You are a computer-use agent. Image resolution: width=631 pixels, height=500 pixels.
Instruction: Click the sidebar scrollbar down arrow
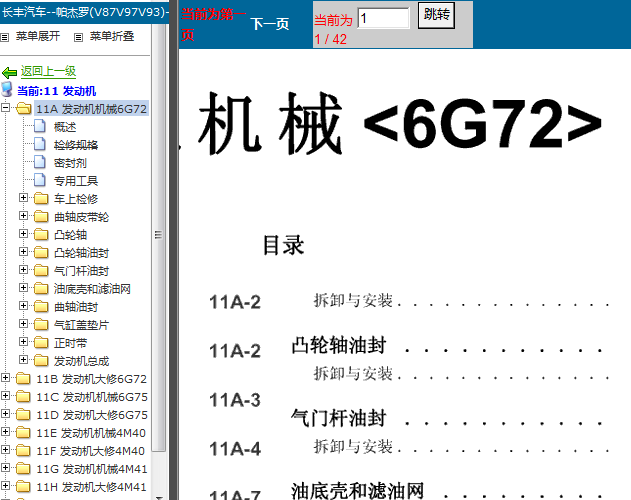click(159, 498)
